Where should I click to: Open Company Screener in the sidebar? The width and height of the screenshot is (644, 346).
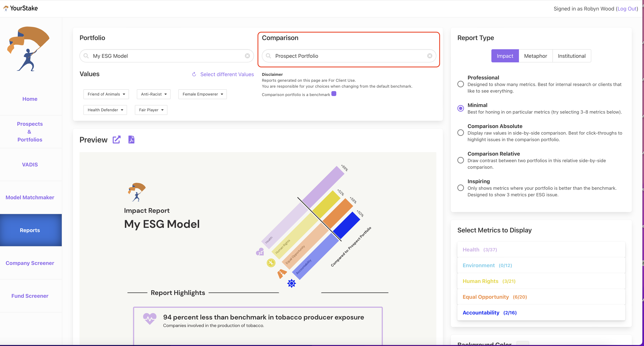pyautogui.click(x=30, y=263)
